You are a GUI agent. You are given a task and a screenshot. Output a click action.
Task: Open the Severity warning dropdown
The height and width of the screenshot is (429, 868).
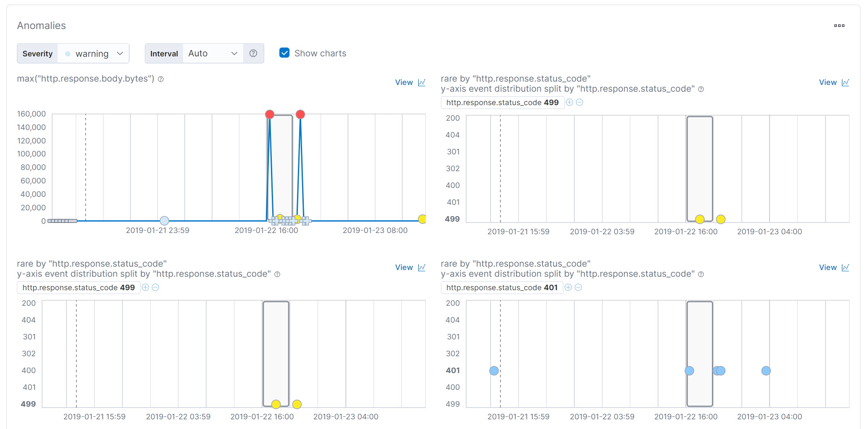pos(93,53)
